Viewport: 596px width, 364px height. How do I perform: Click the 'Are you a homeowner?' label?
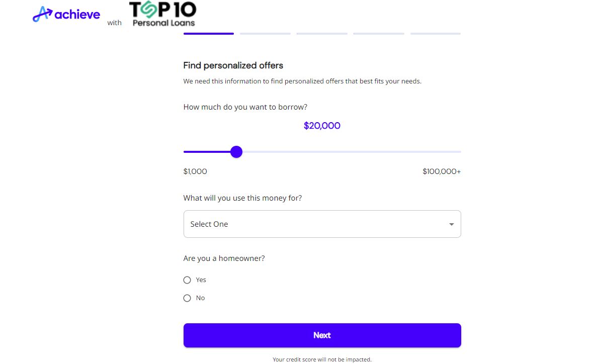tap(224, 258)
